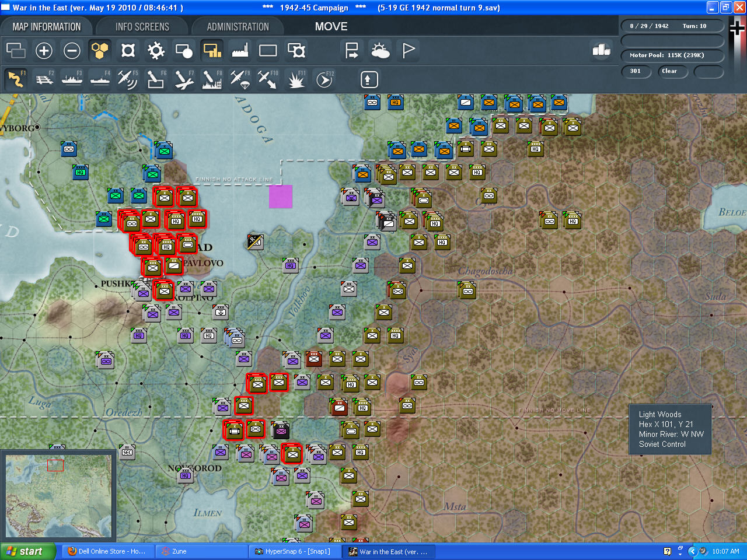Toggle the rectangle-with-gear icon
This screenshot has height=560, width=747.
pos(296,51)
